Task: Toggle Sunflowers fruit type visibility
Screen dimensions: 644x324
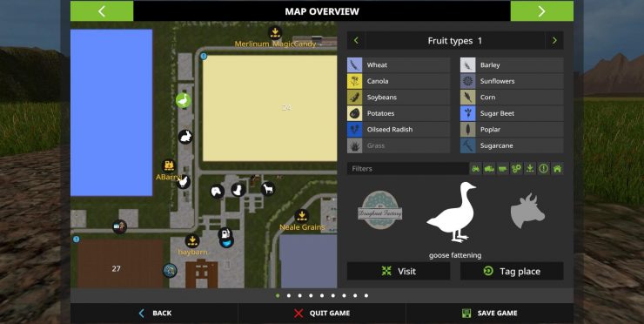Action: [512, 81]
